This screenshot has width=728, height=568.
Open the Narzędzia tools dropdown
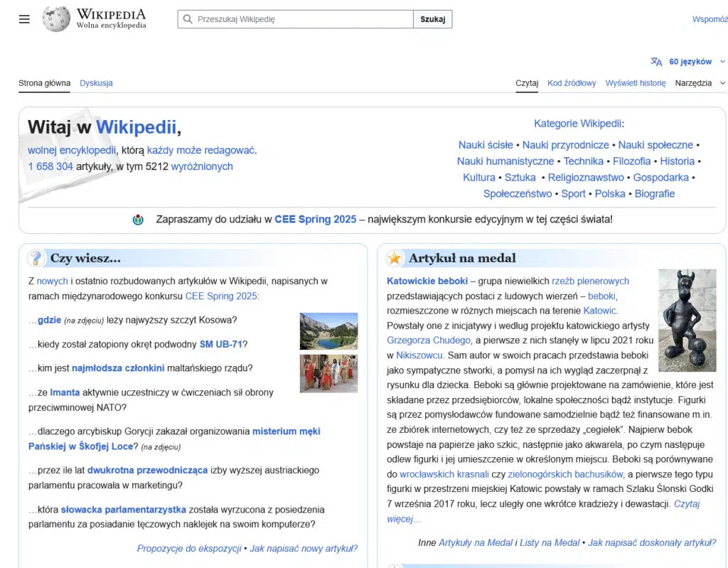pos(700,82)
